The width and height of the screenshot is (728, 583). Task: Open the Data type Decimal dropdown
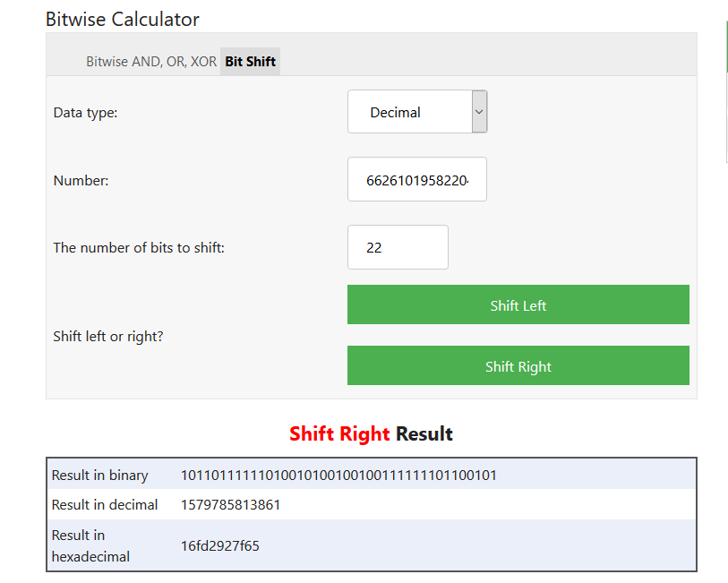click(x=417, y=112)
